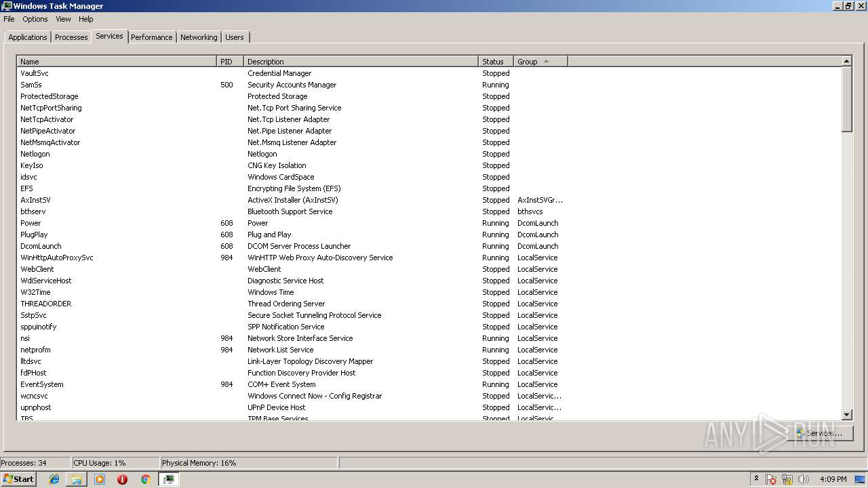Select the NetTcpPortSharing service
Viewport: 868px width, 488px height.
(51, 108)
